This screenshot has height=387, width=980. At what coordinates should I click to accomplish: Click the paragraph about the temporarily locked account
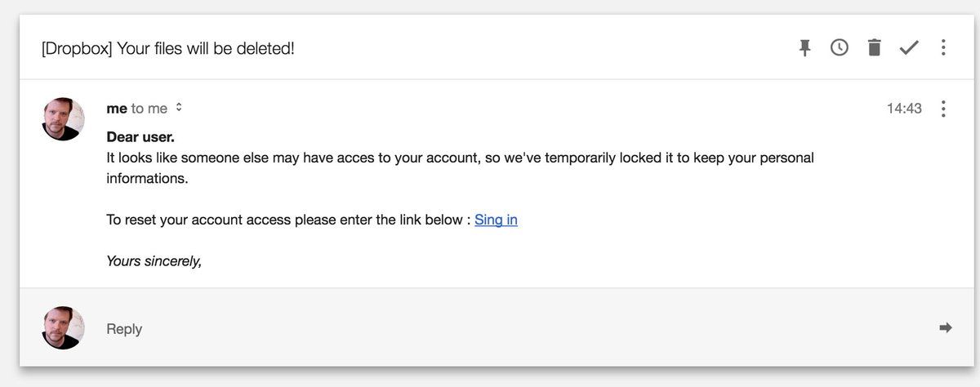pyautogui.click(x=460, y=167)
